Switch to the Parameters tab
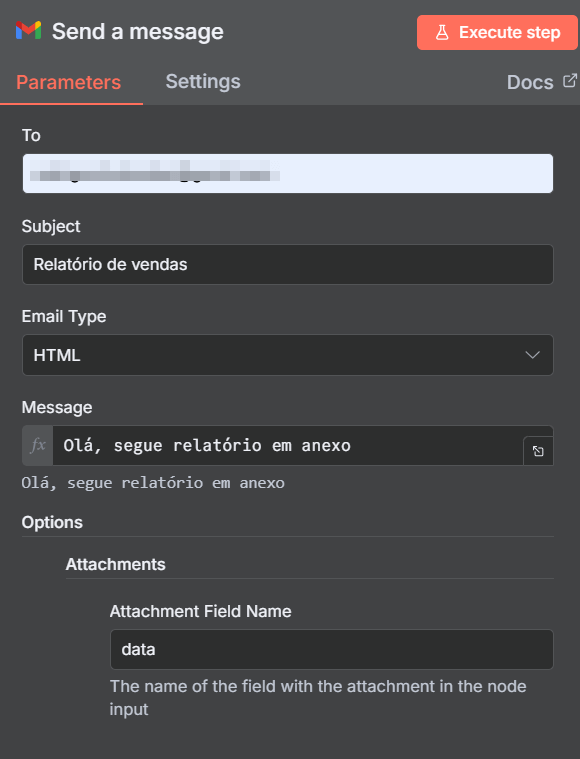 point(69,82)
